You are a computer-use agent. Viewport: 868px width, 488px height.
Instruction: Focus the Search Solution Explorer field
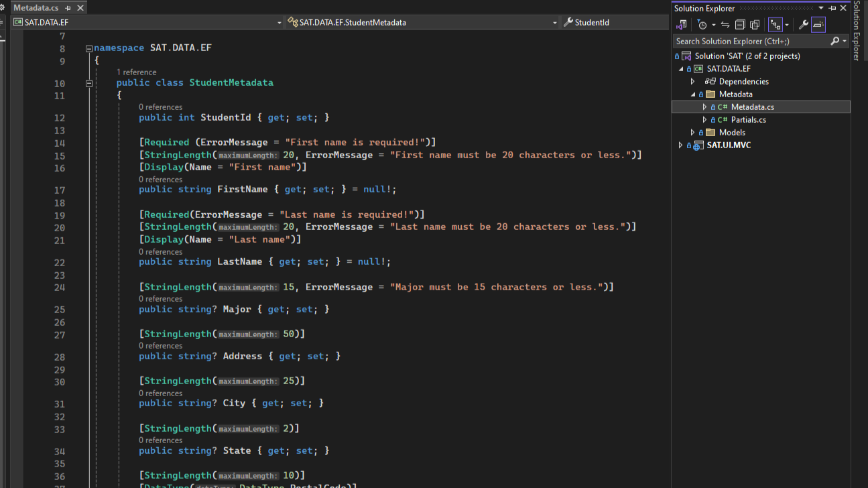point(751,41)
